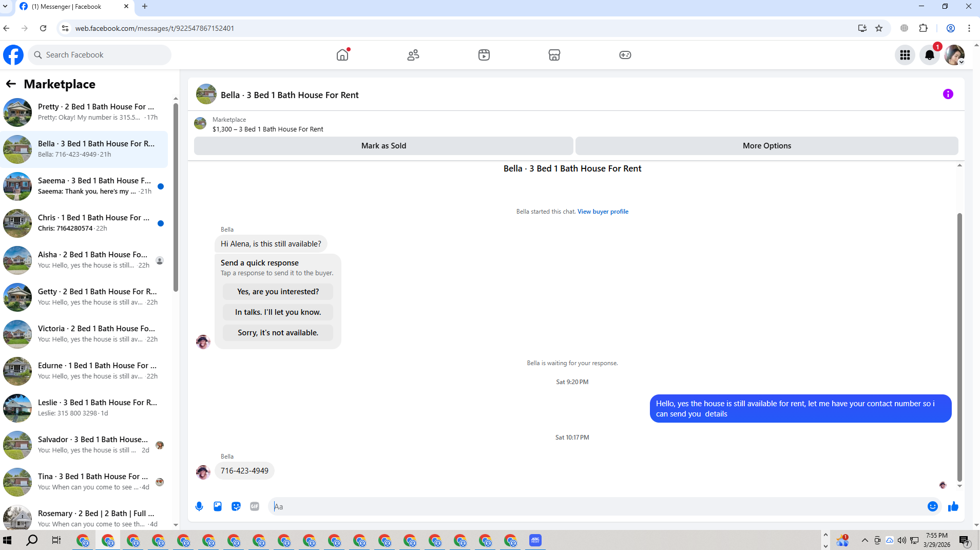Screen dimensions: 980x550
Task: Open the emoji picker
Action: 933,506
